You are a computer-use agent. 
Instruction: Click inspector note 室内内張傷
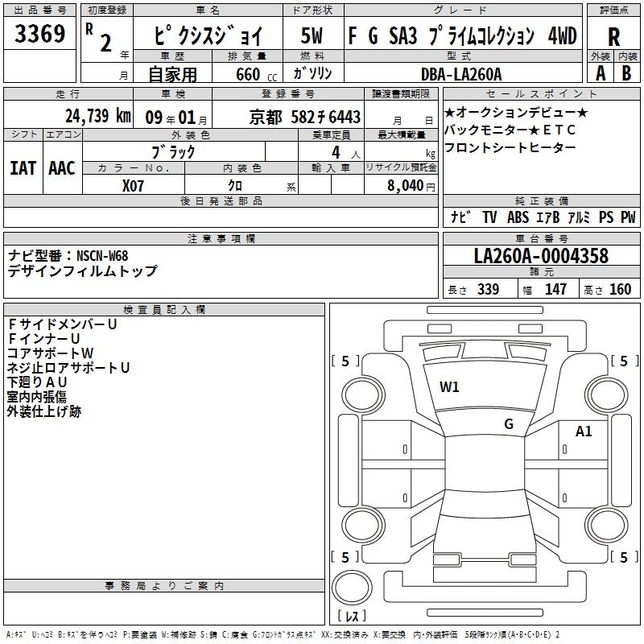coord(36,397)
